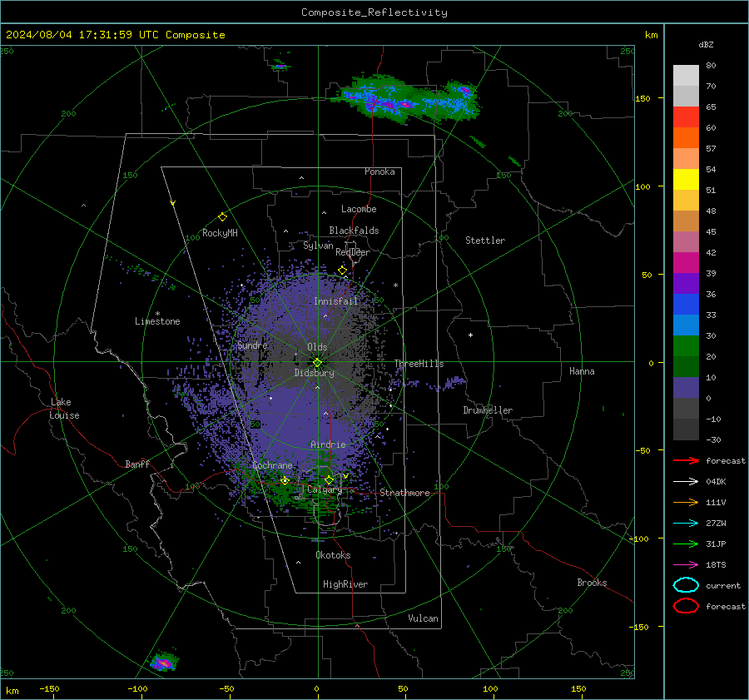Click the Innisfail label
Screen dimensions: 749x700
point(335,301)
